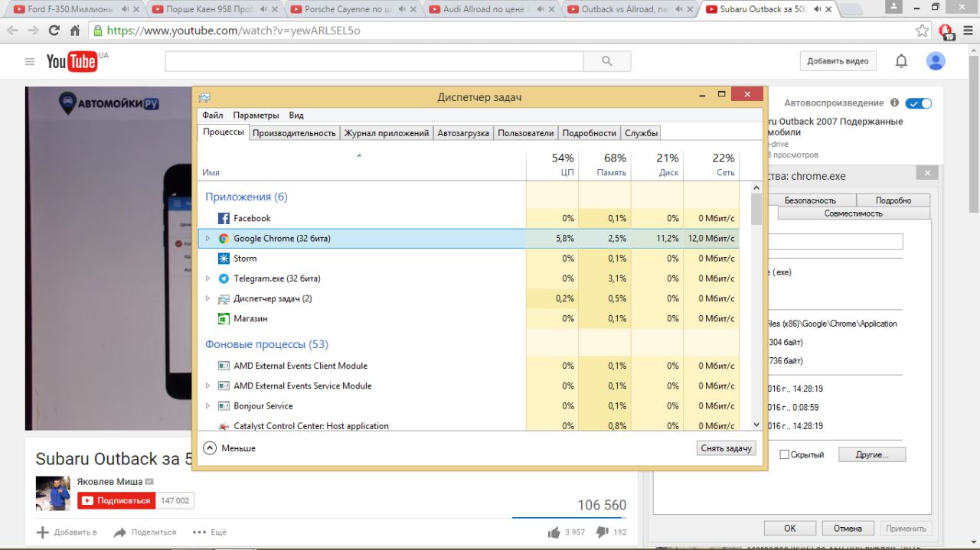Click Отмена in properties dialog
The image size is (980, 550).
848,529
